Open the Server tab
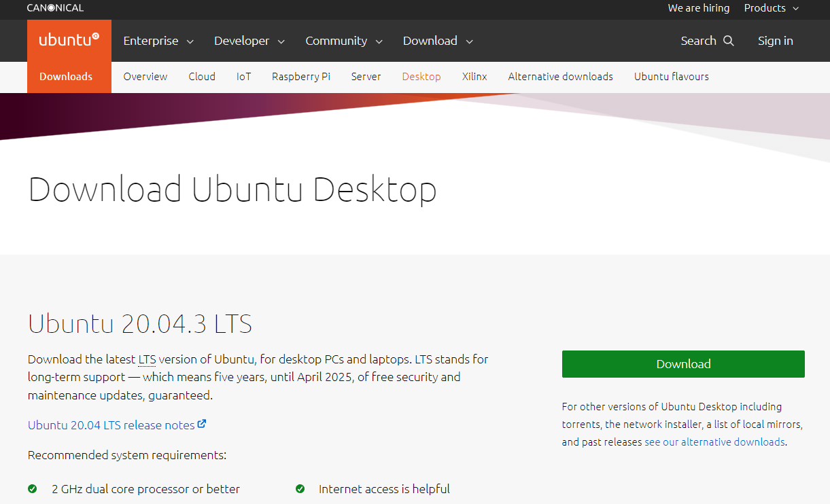Viewport: 830px width, 504px height. coord(366,77)
